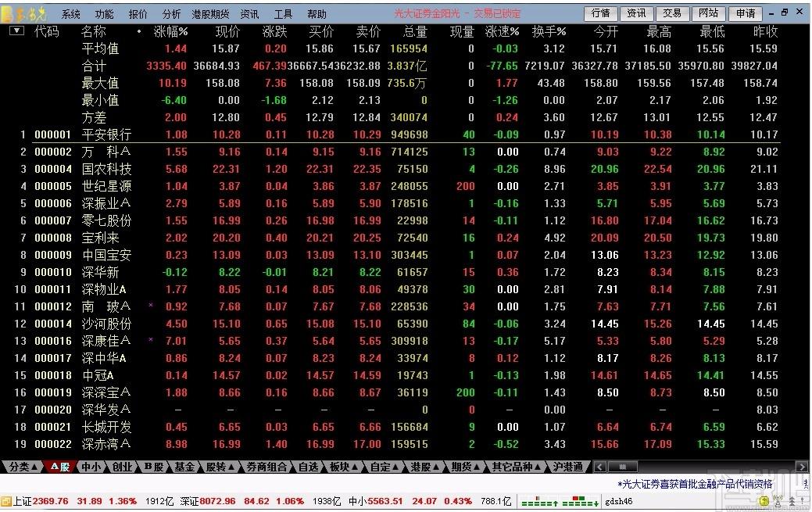Image resolution: width=812 pixels, height=512 pixels.
Task: Open the dropdown arrow left of 代码 header
Action: point(16,31)
